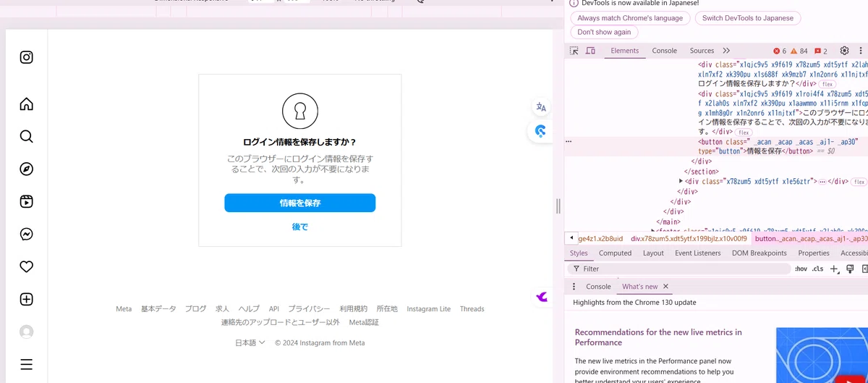Viewport: 868px width, 383px height.
Task: Switch to Sources tab
Action: [x=702, y=51]
